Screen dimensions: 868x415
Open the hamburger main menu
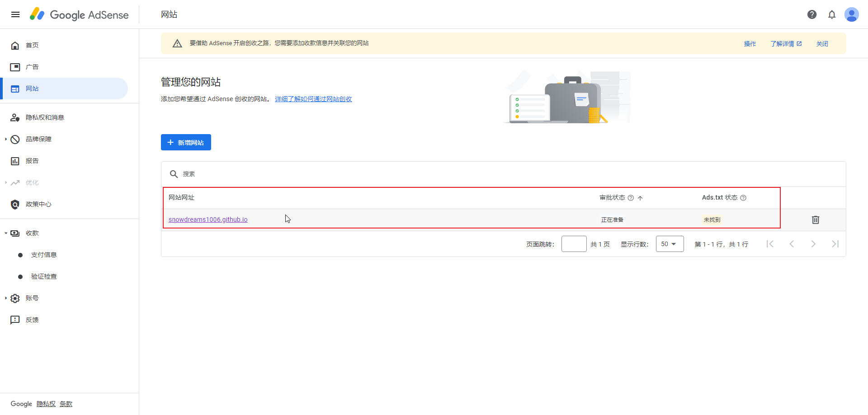15,14
